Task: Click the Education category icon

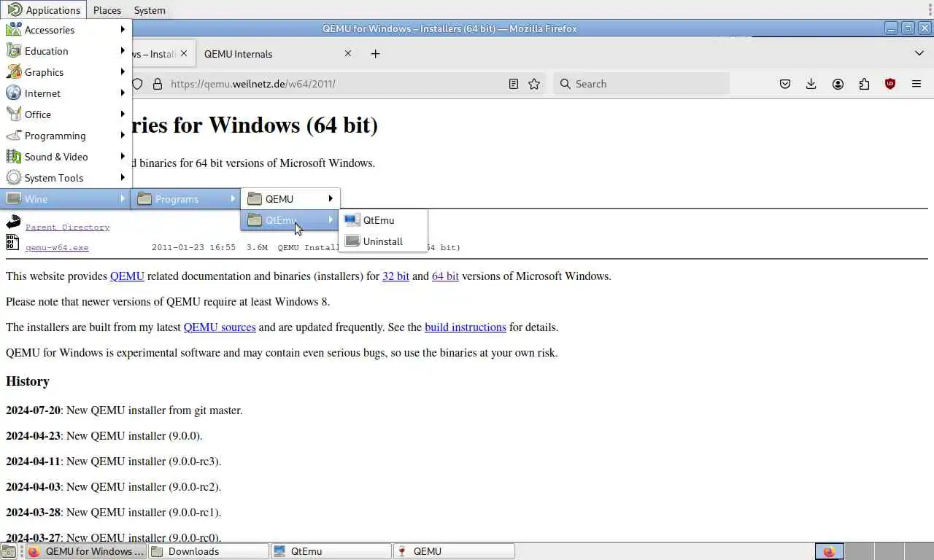Action: pos(13,51)
